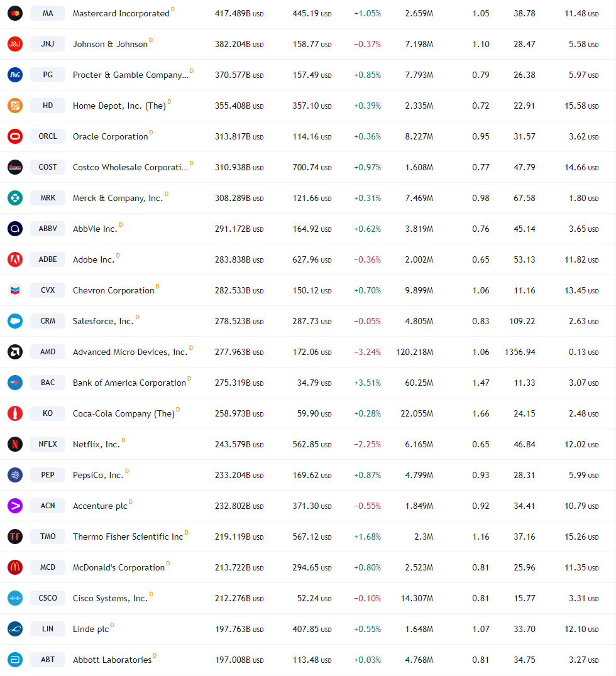Click Oracle market cap 313.817B USD

click(x=239, y=137)
